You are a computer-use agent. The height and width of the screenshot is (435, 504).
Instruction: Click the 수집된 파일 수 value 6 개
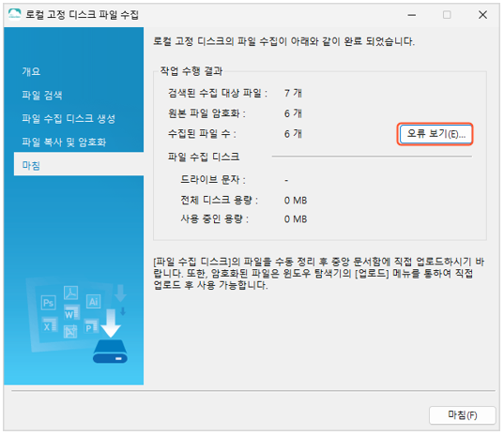293,134
